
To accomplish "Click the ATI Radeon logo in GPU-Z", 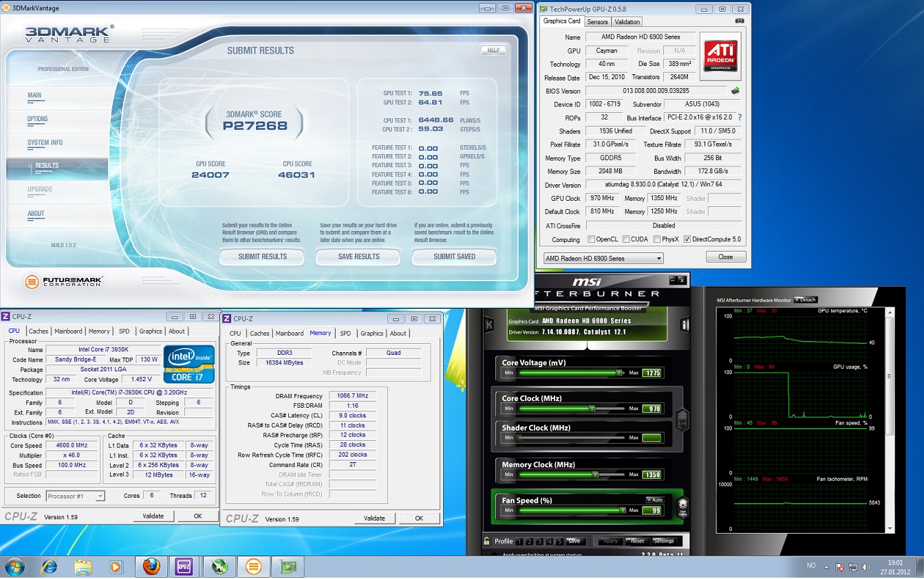I will [x=720, y=56].
